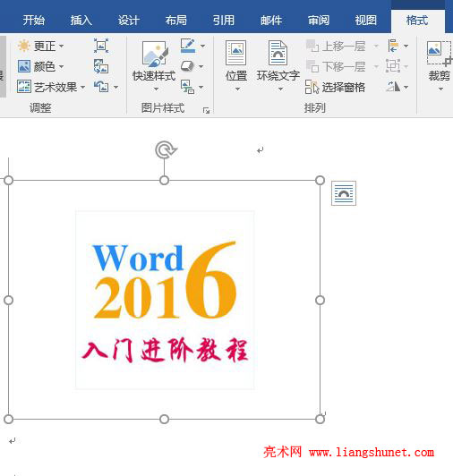The height and width of the screenshot is (476, 453).
Task: Click the align objects icon
Action: pyautogui.click(x=393, y=46)
